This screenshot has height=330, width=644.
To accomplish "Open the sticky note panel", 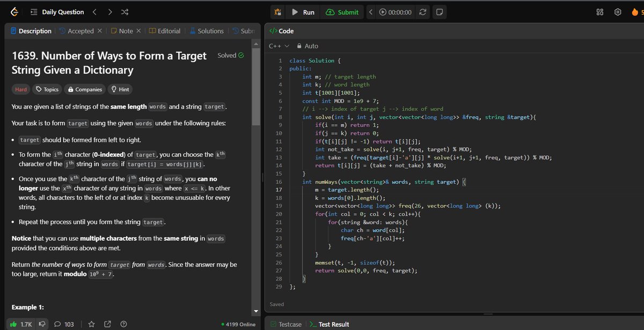I will click(439, 11).
